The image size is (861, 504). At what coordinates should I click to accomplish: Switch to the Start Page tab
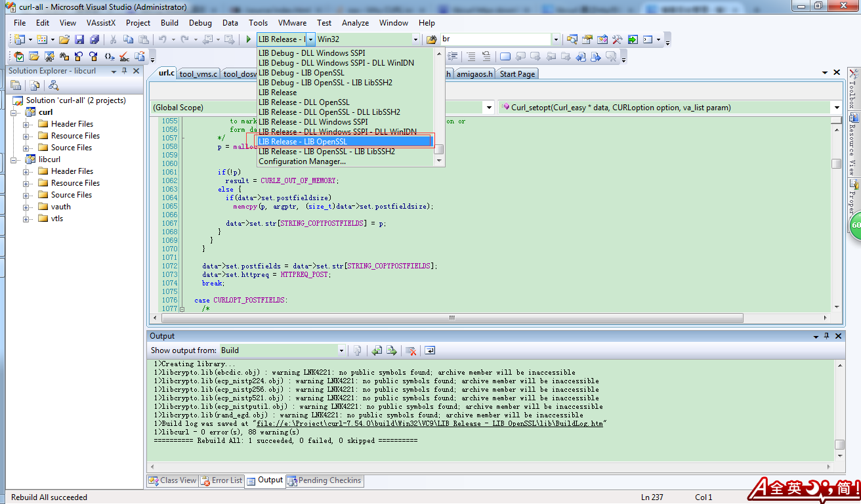point(517,74)
